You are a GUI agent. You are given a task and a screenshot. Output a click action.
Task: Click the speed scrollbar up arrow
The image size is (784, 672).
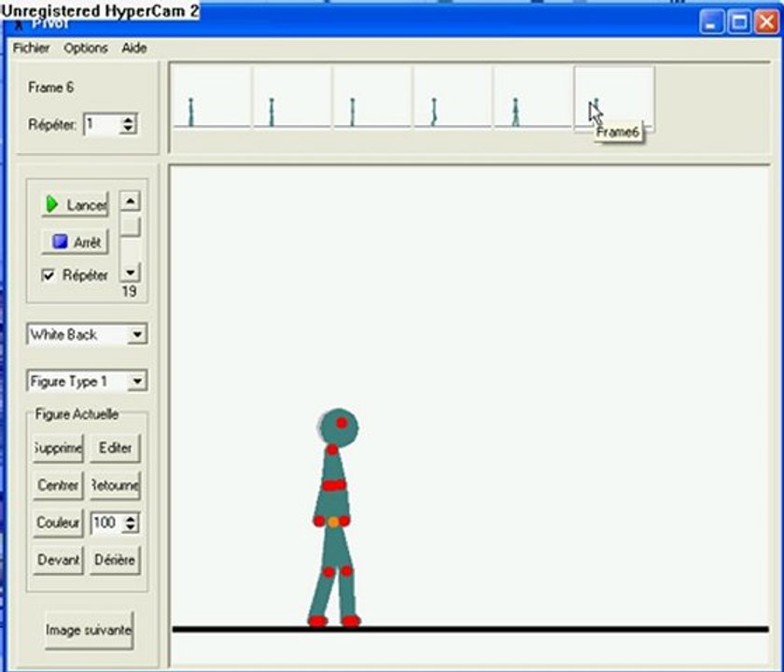[130, 202]
